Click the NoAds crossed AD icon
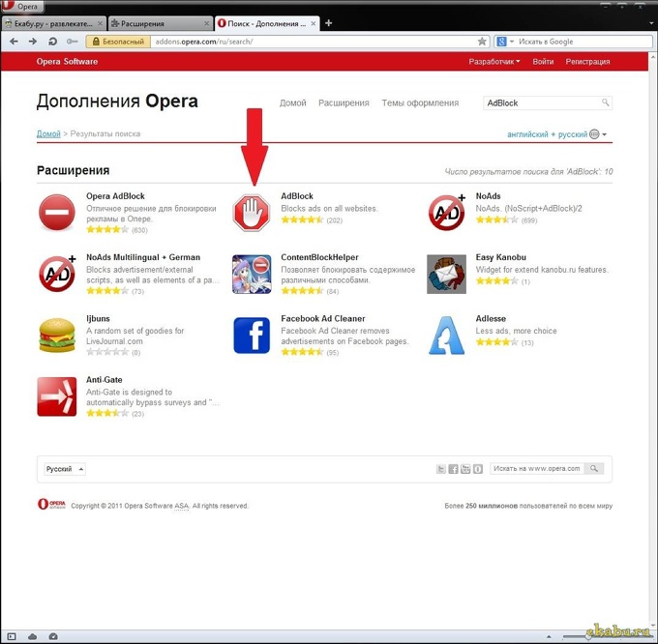Image resolution: width=658 pixels, height=644 pixels. click(x=447, y=212)
